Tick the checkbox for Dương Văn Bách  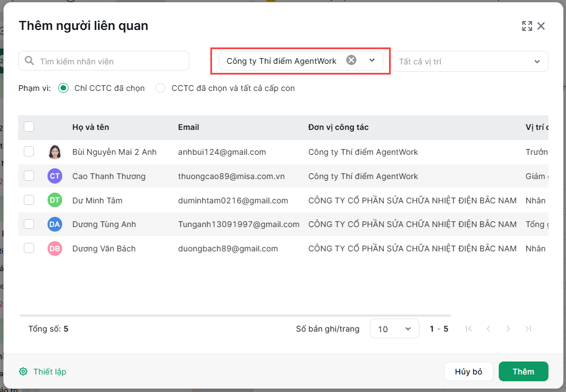(x=29, y=248)
